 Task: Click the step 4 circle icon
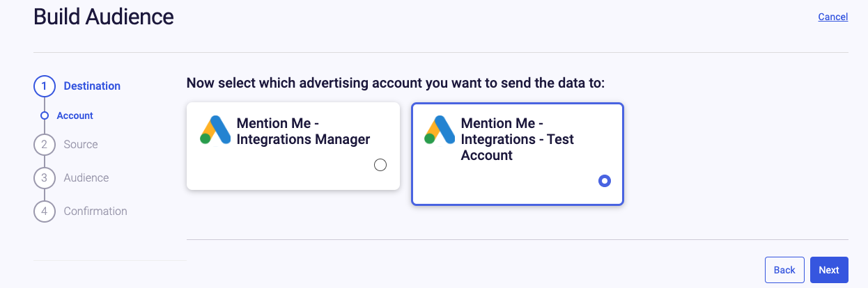click(44, 211)
